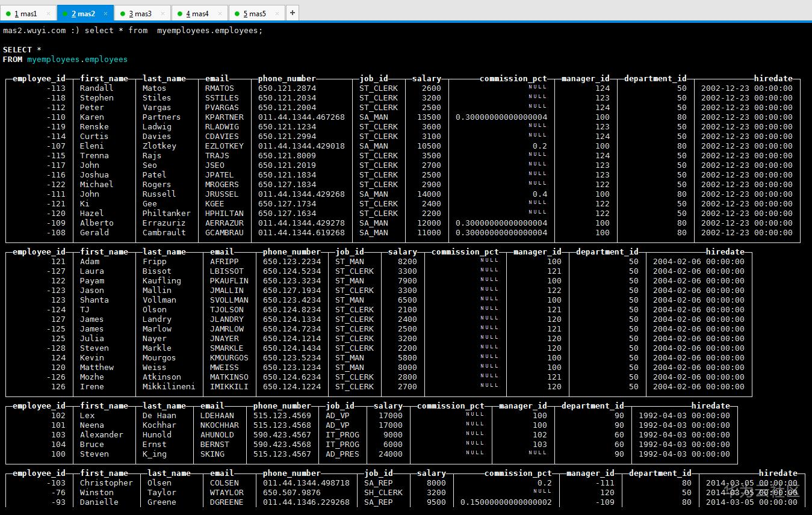Click the job id SH_CLERK

click(383, 493)
